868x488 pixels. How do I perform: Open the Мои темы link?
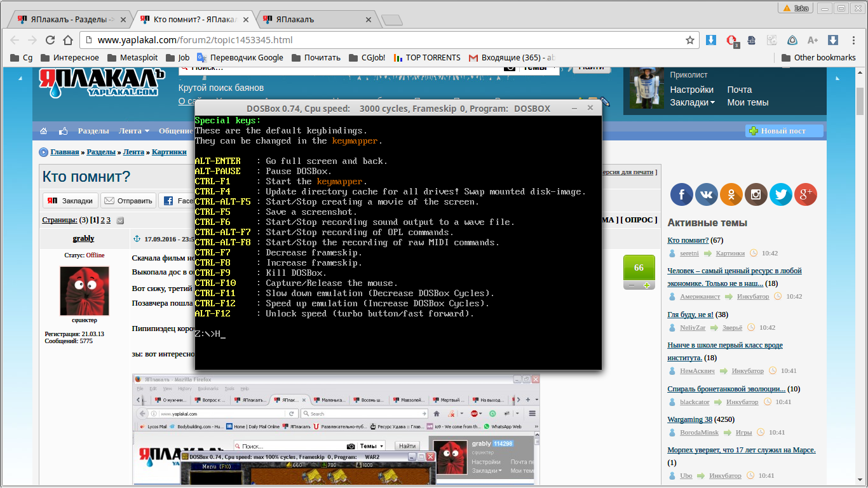point(748,102)
